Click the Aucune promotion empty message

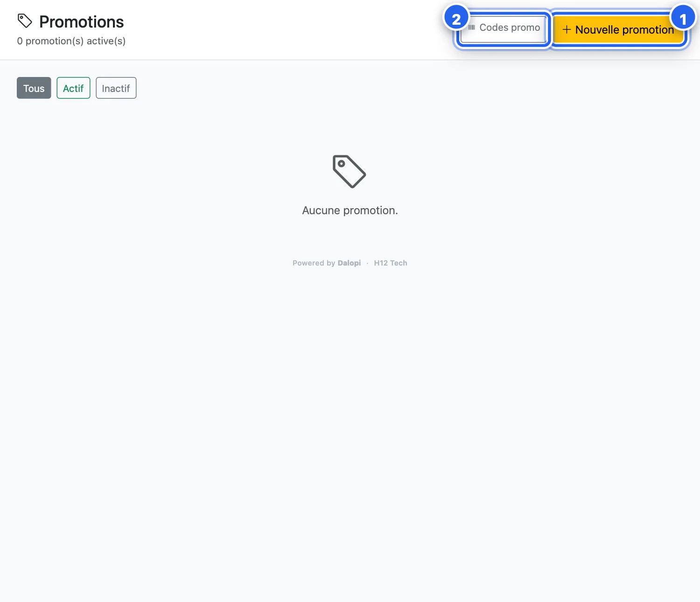tap(350, 210)
